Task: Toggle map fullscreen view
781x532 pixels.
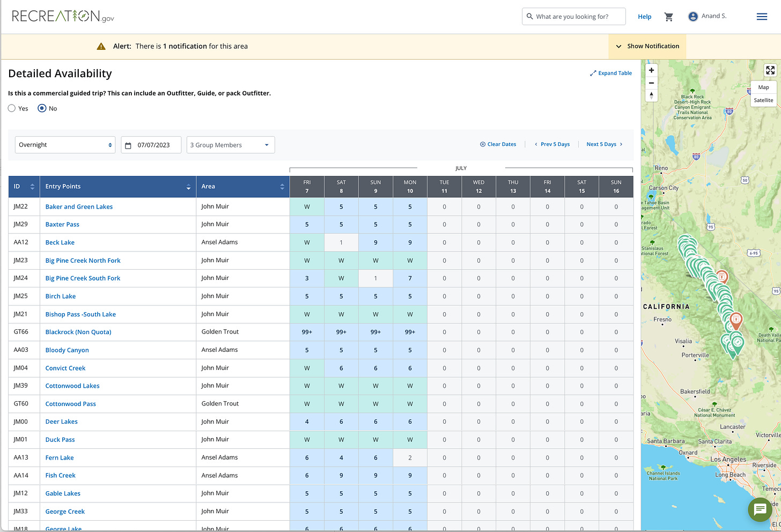Action: tap(770, 70)
